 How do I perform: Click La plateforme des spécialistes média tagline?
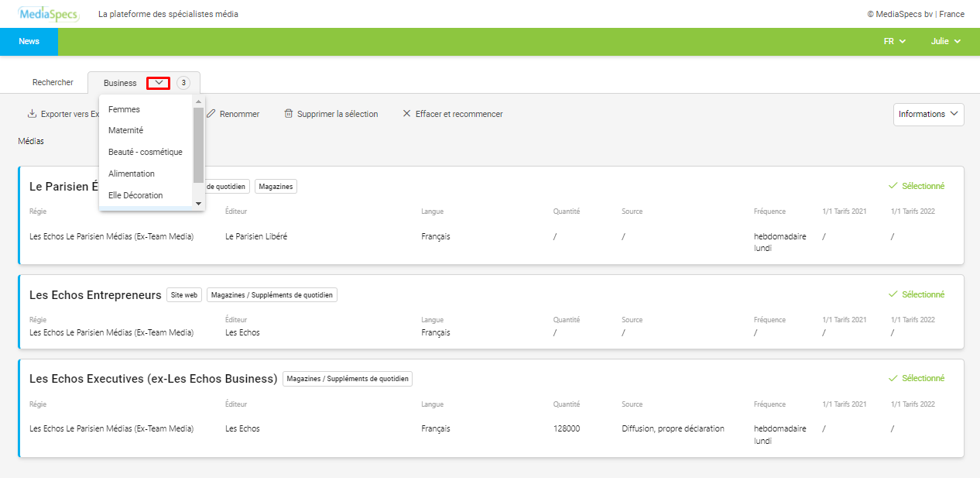(168, 14)
